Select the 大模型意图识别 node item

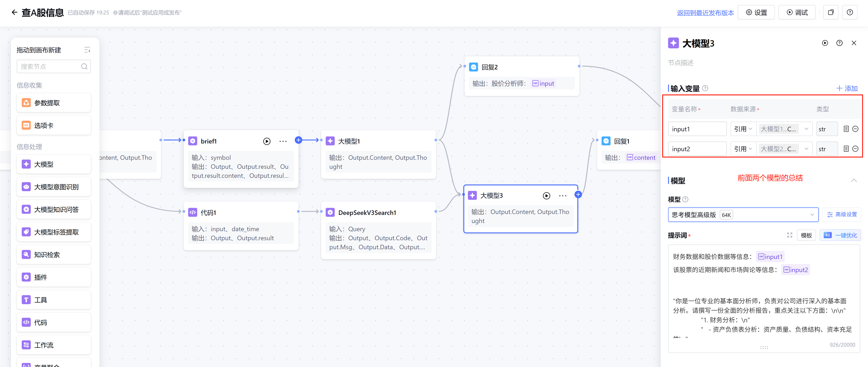point(54,187)
